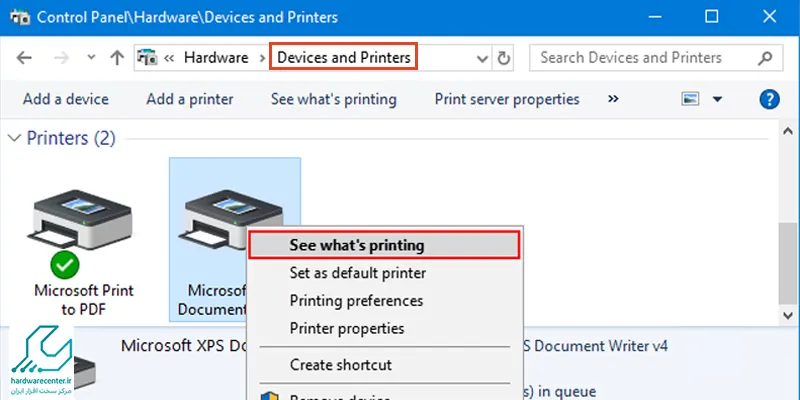Click the change view icon
Screen dimensions: 800x400
point(690,99)
